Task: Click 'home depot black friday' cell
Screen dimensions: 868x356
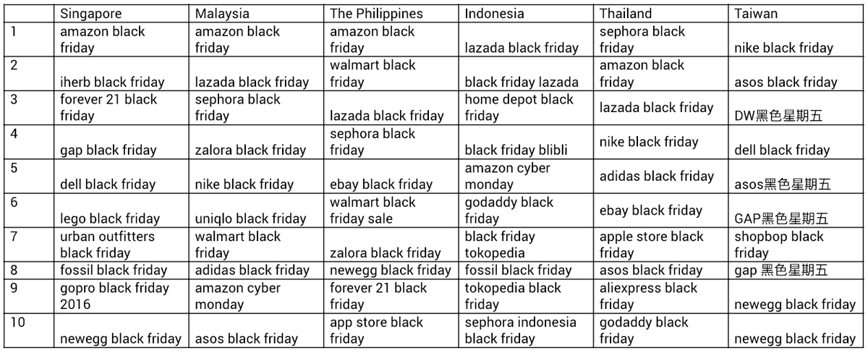Action: (528, 108)
